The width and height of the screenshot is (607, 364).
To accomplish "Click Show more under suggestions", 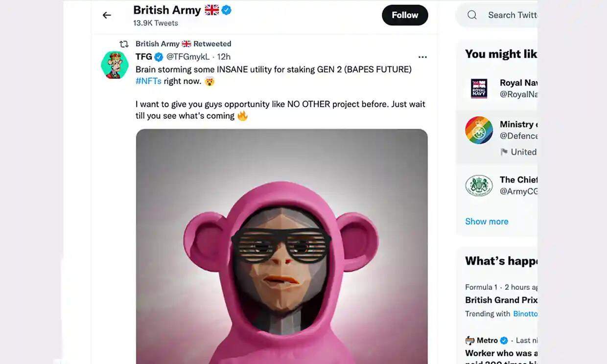I will click(487, 221).
